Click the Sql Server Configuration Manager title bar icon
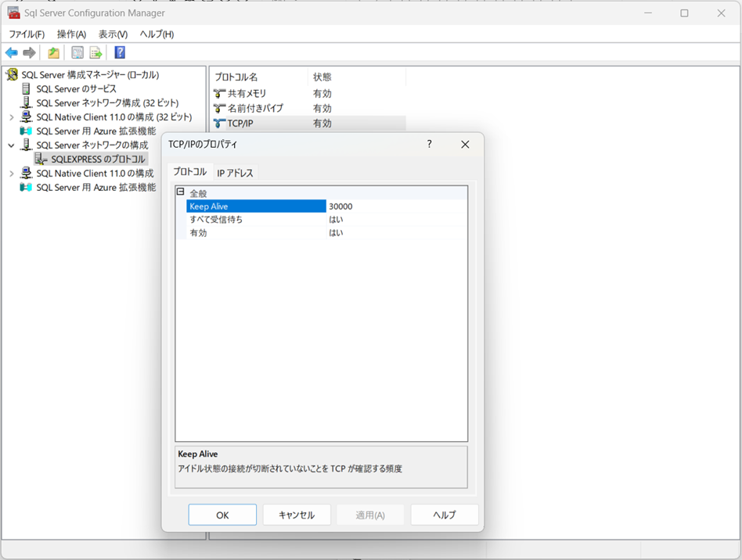Screen dimensions: 742x560 pos(13,13)
